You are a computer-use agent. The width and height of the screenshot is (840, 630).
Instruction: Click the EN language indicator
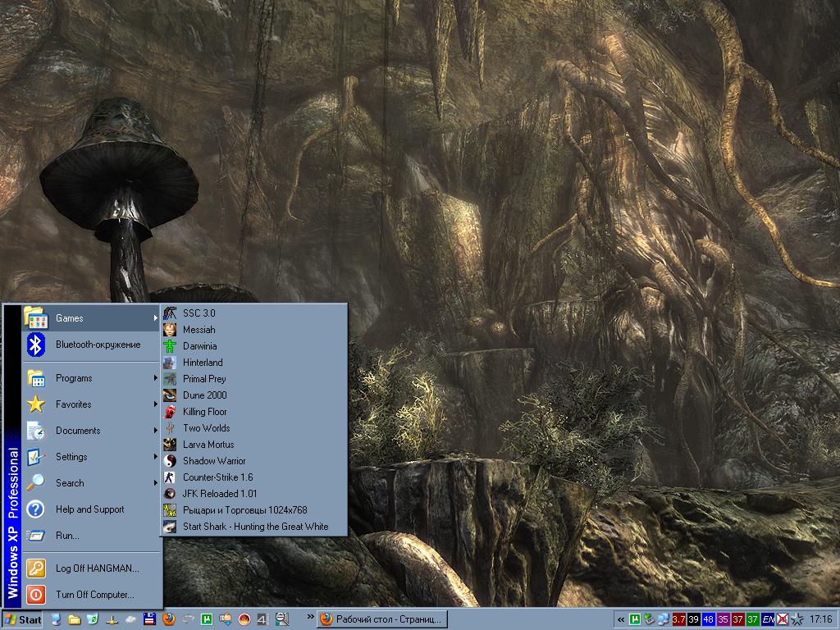pos(768,619)
